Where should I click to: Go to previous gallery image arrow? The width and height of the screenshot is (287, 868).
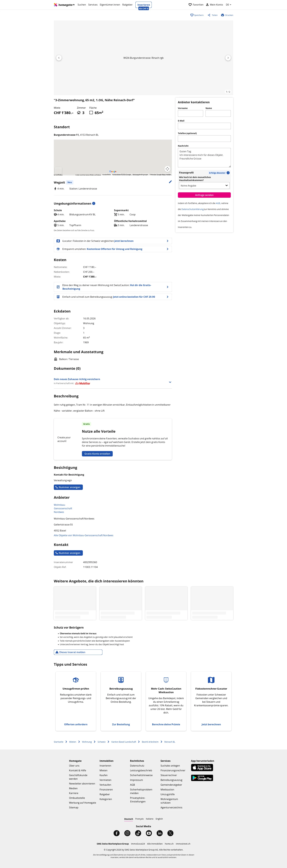(59, 58)
